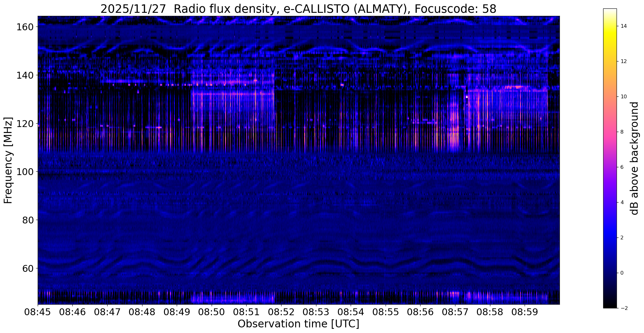Click the 4 colorbar tick label
The height and width of the screenshot is (333, 644).
point(622,203)
